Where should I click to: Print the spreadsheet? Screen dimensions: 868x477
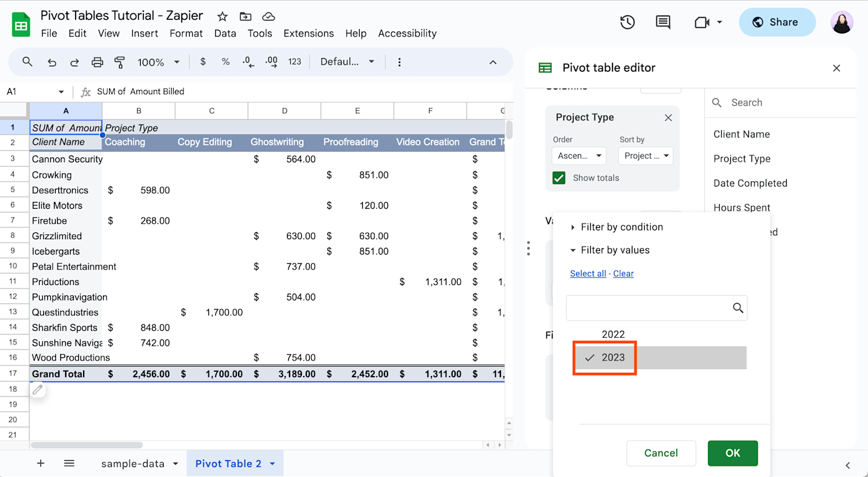pos(97,62)
